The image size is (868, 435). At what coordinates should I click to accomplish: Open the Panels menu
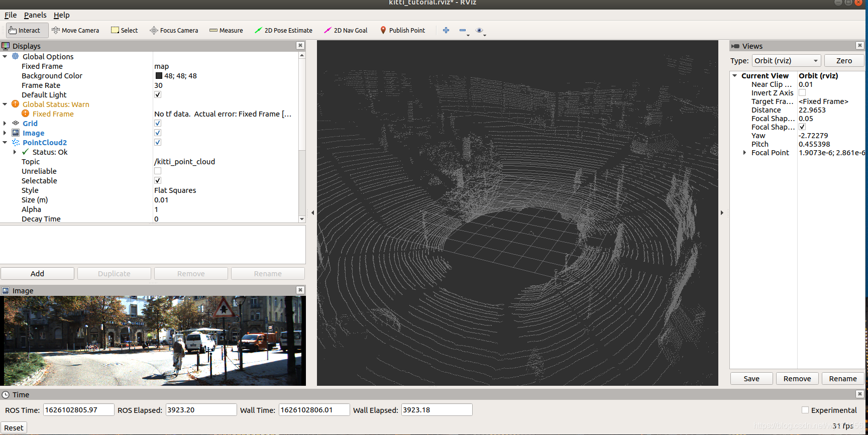tap(35, 15)
